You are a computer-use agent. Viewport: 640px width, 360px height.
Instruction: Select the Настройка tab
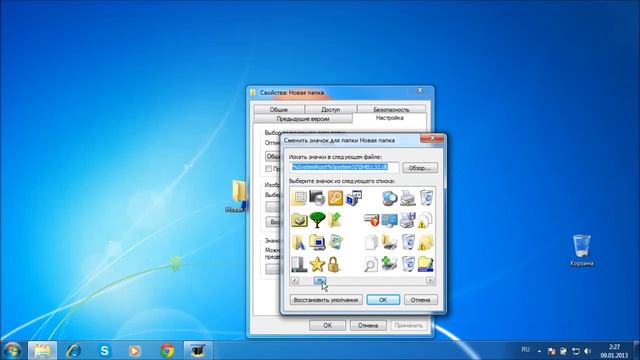[x=389, y=118]
